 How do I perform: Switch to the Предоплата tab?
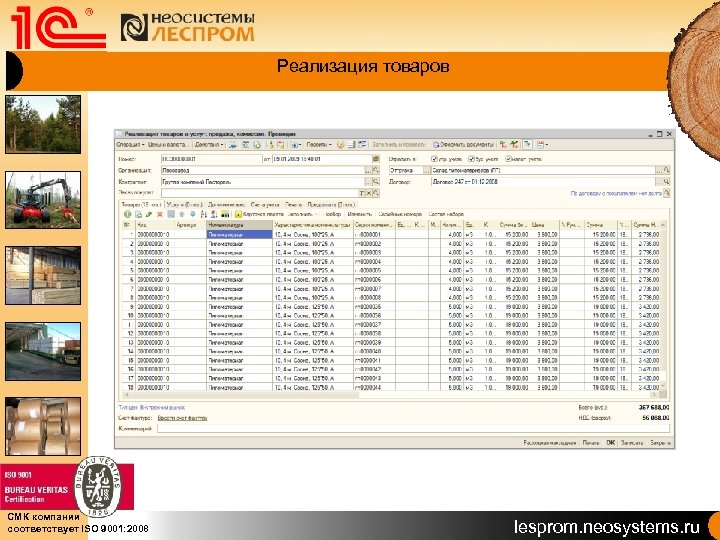[x=331, y=204]
